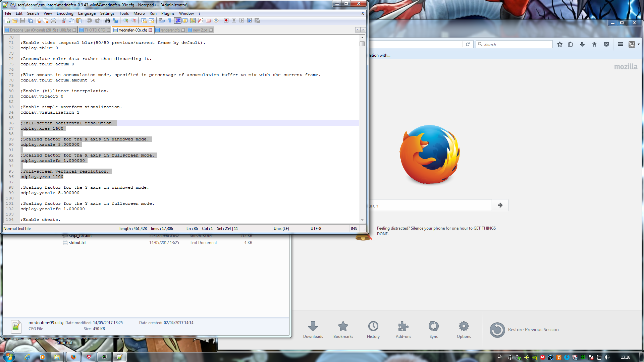Click the Zoom In magnifier icon
The image size is (644, 362).
(x=126, y=21)
